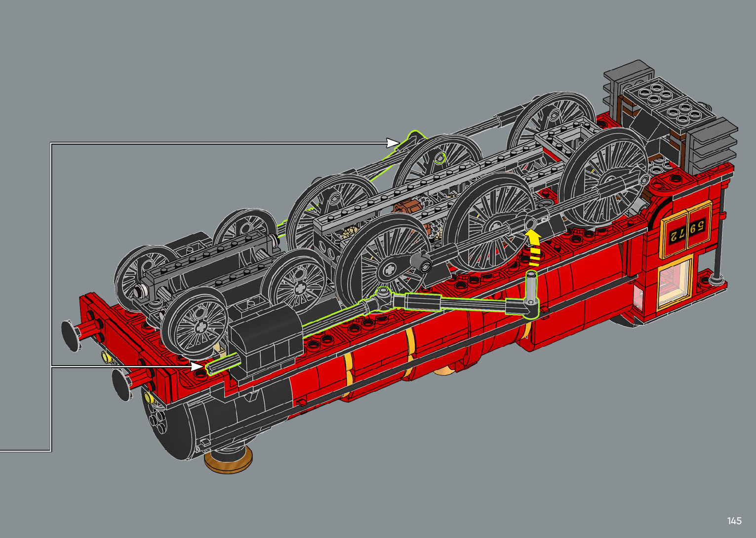This screenshot has width=756, height=538.
Task: Click the round wooden stand under the boiler
Action: click(228, 459)
